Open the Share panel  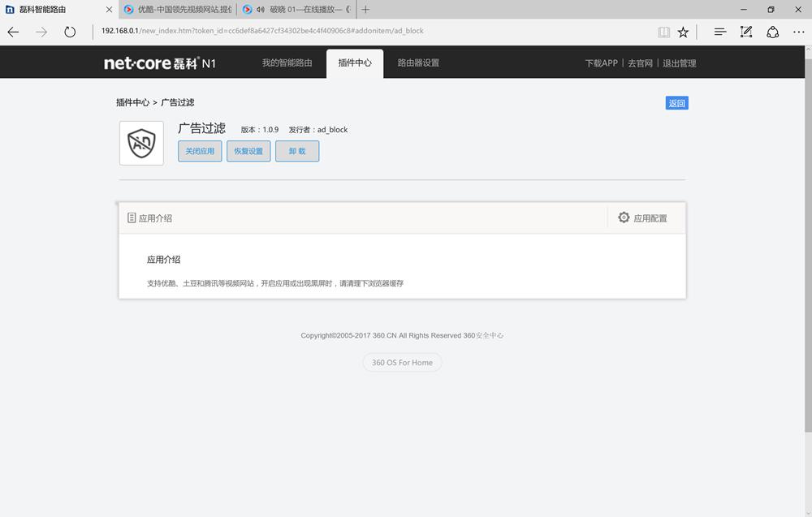coord(772,32)
